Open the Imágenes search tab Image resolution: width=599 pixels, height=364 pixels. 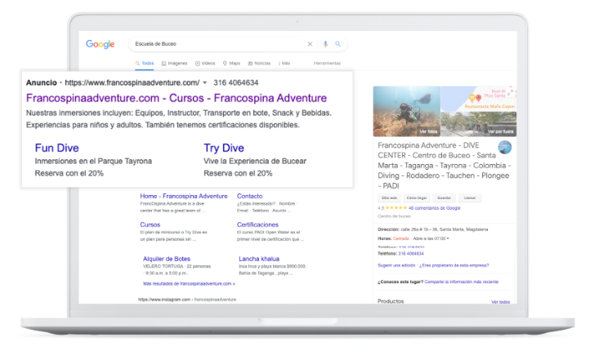point(175,63)
